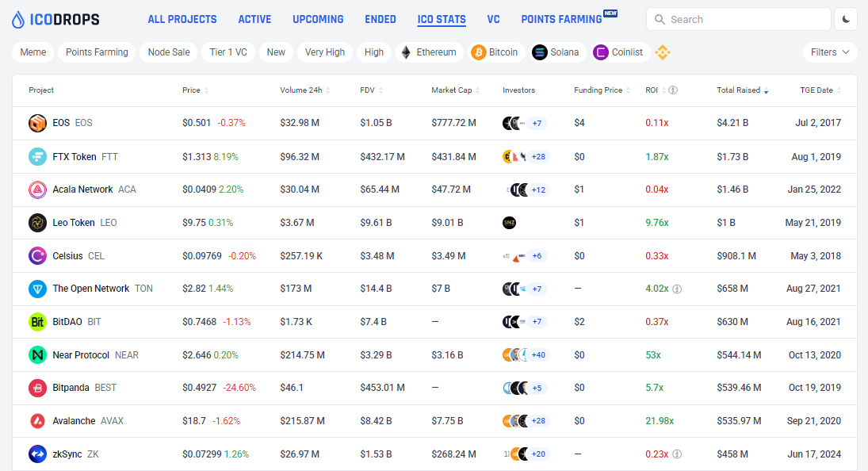Toggle the Tier 1 VC filter chip

click(228, 52)
